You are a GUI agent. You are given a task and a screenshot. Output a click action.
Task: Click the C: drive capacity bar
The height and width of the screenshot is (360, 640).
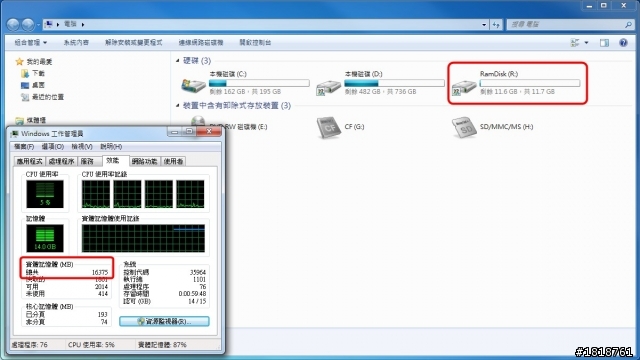tap(259, 83)
